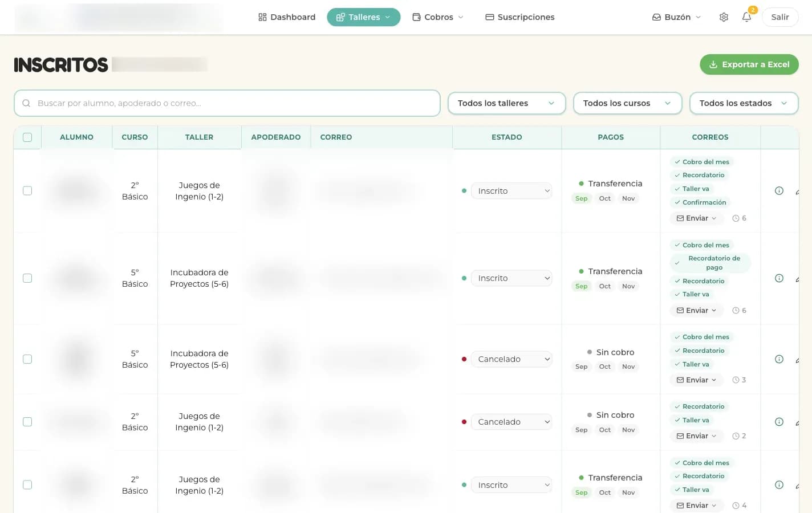Click the email history clock showing 3

point(739,380)
